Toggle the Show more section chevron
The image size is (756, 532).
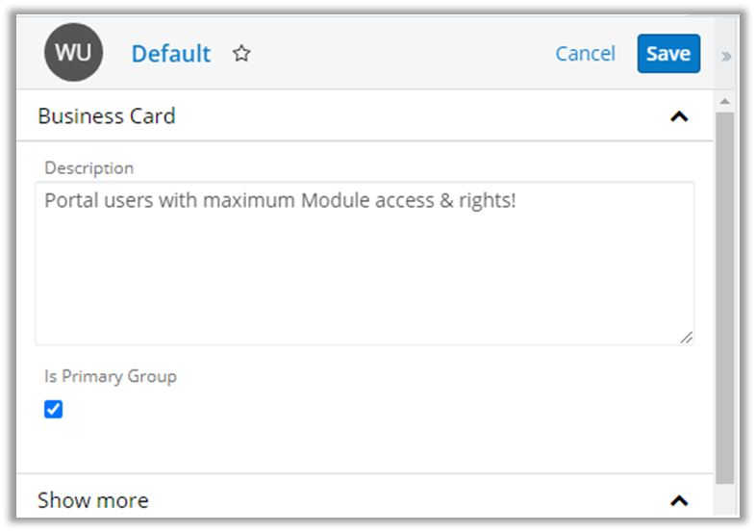679,500
